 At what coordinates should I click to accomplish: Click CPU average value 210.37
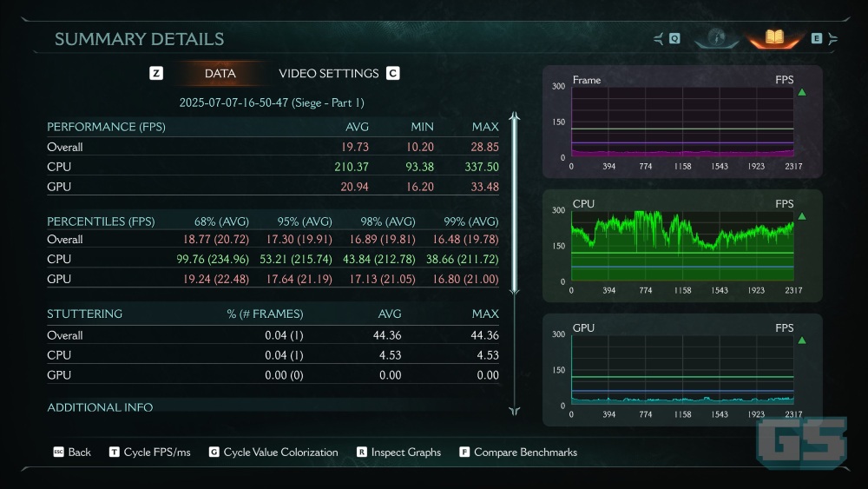coord(352,167)
